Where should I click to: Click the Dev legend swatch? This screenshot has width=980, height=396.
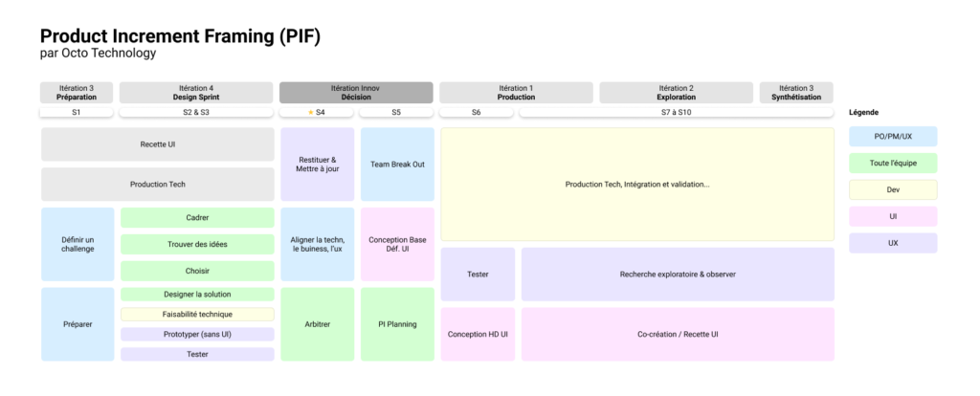[892, 190]
